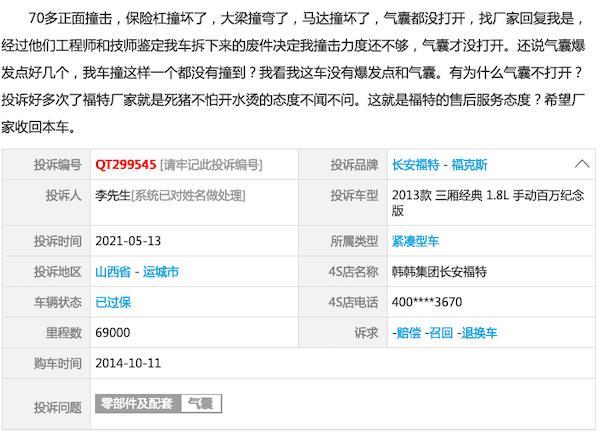
Task: Collapse the complaint details with the up chevron
Action: (x=582, y=164)
